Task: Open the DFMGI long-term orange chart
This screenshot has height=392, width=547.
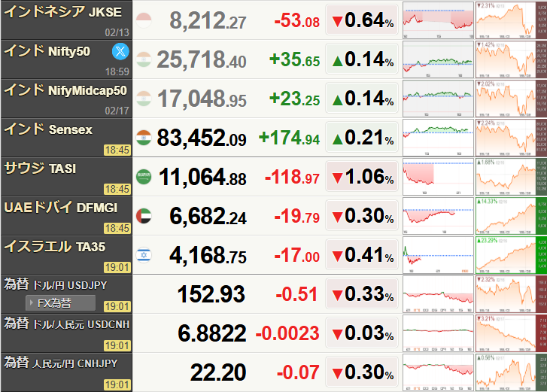Action: pos(511,216)
